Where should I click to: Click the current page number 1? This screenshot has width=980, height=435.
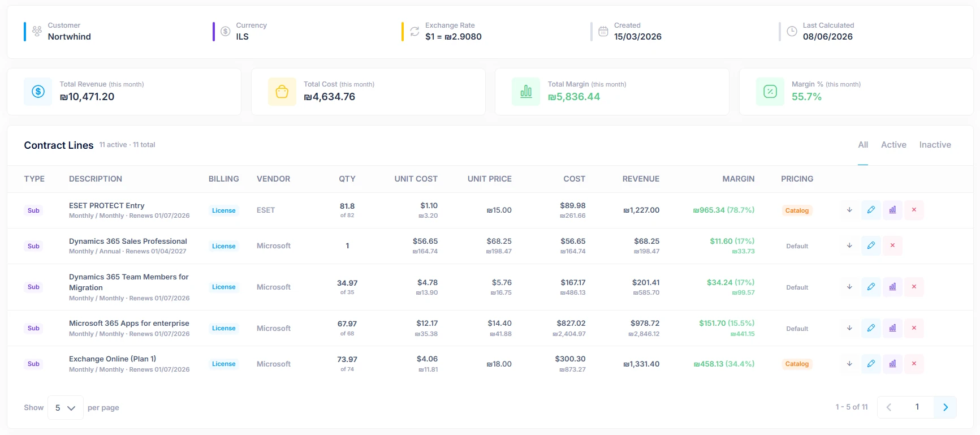point(917,407)
